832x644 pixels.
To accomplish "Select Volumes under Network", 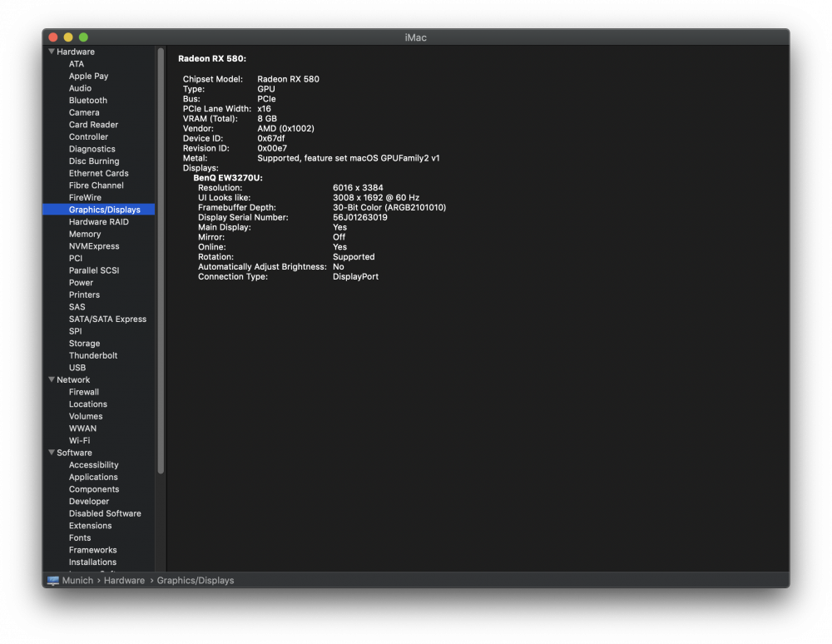I will [86, 416].
